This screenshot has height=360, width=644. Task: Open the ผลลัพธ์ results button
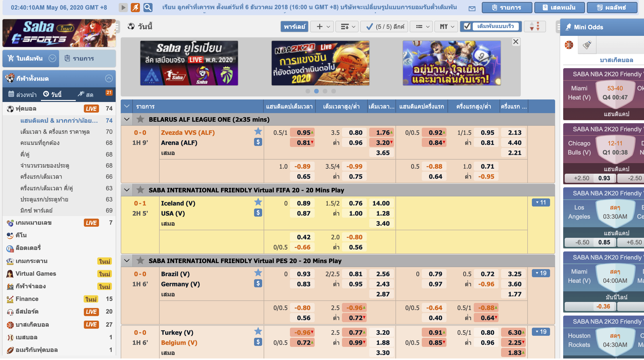point(612,8)
